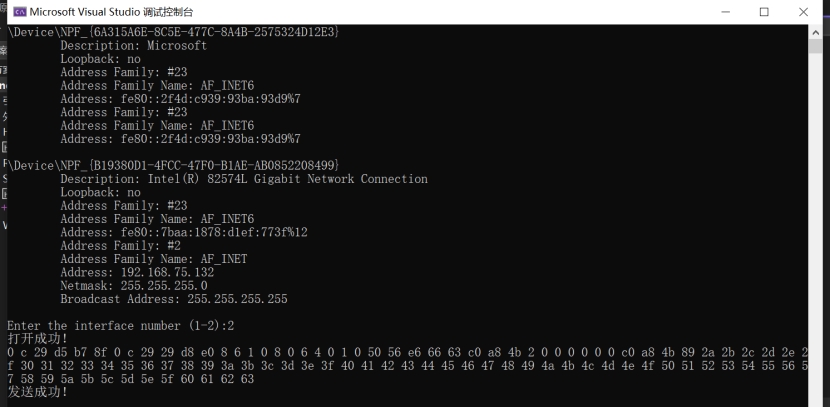Click the 'Address Family: #2' line

[x=120, y=245]
